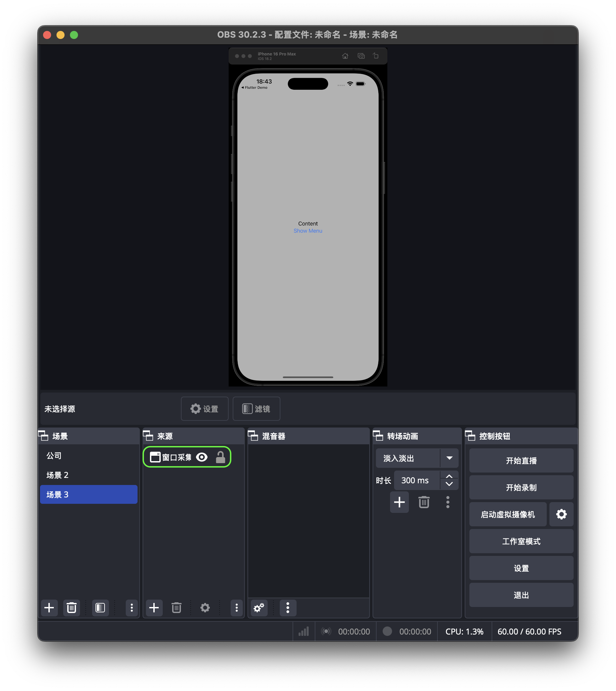Viewport: 616px width, 691px height.
Task: Remove selected source with trash icon
Action: pyautogui.click(x=176, y=608)
